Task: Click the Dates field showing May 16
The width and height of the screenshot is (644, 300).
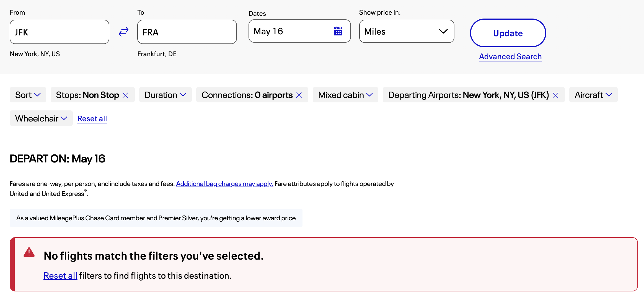Action: [x=300, y=31]
